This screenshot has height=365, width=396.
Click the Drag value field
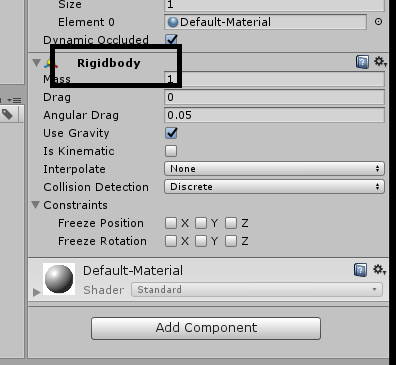click(274, 97)
